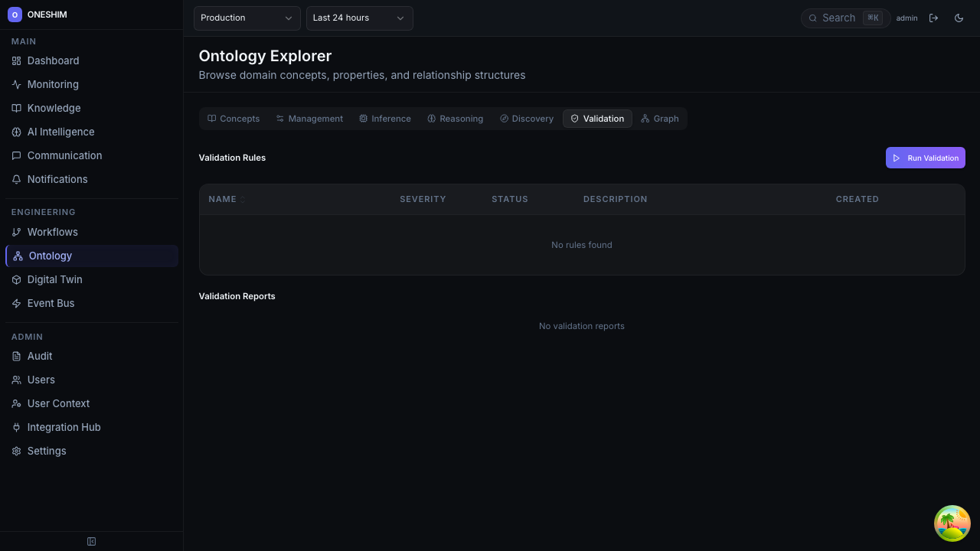Expand the Last 24 hours time range

359,18
